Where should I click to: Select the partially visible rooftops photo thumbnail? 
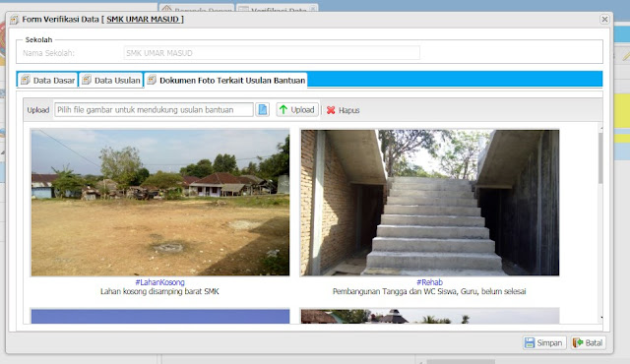point(429,316)
